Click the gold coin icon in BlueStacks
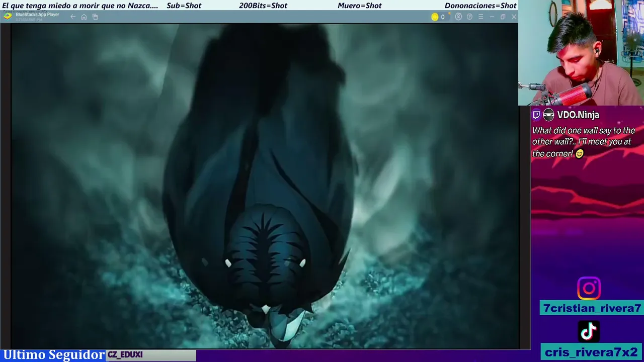Screen dimensions: 644x362 tap(435, 17)
